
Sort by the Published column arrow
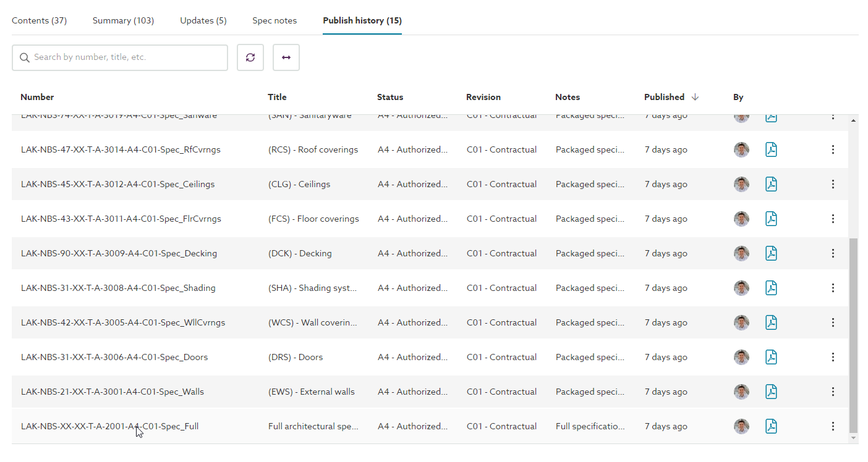tap(695, 97)
